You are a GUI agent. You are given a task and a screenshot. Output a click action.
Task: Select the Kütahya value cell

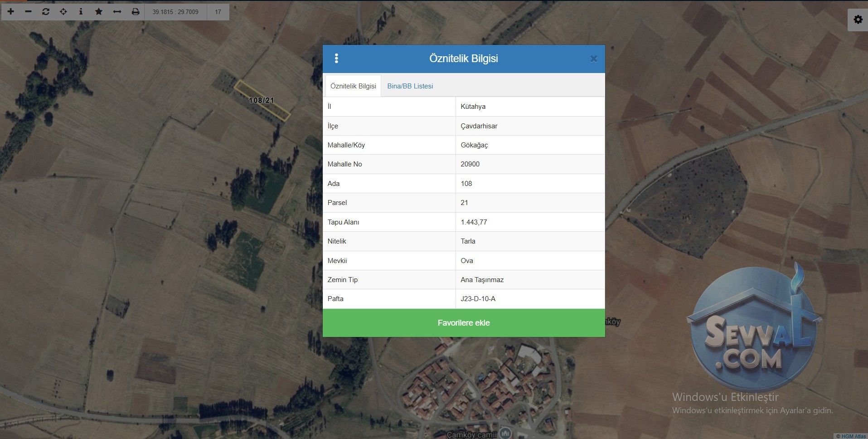pyautogui.click(x=530, y=107)
